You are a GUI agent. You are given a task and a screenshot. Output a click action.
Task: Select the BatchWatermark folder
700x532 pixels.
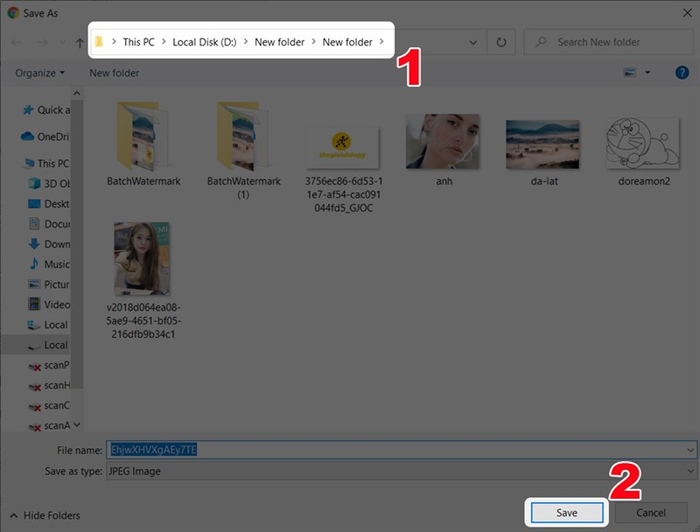tap(143, 144)
